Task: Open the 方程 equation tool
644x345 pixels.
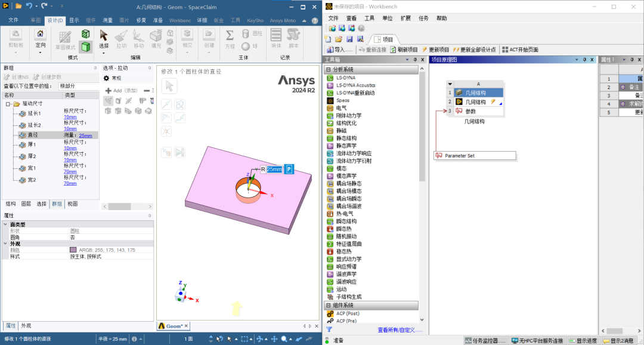Action: [230, 39]
